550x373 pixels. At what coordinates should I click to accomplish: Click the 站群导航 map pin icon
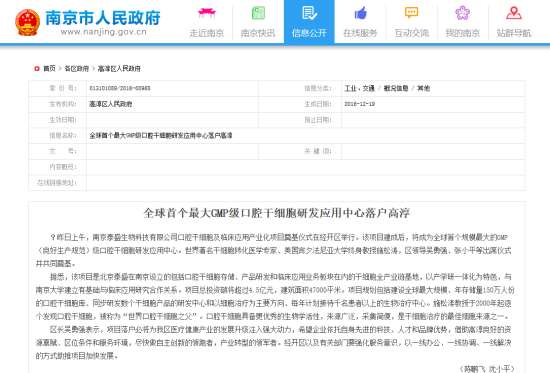pos(514,13)
